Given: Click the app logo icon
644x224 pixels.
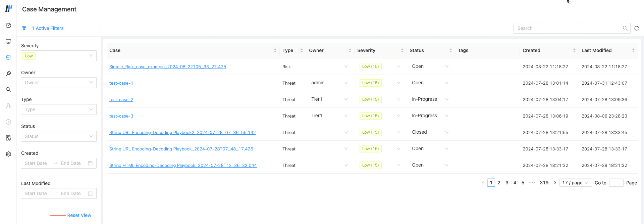Looking at the screenshot, I should click(x=9, y=9).
